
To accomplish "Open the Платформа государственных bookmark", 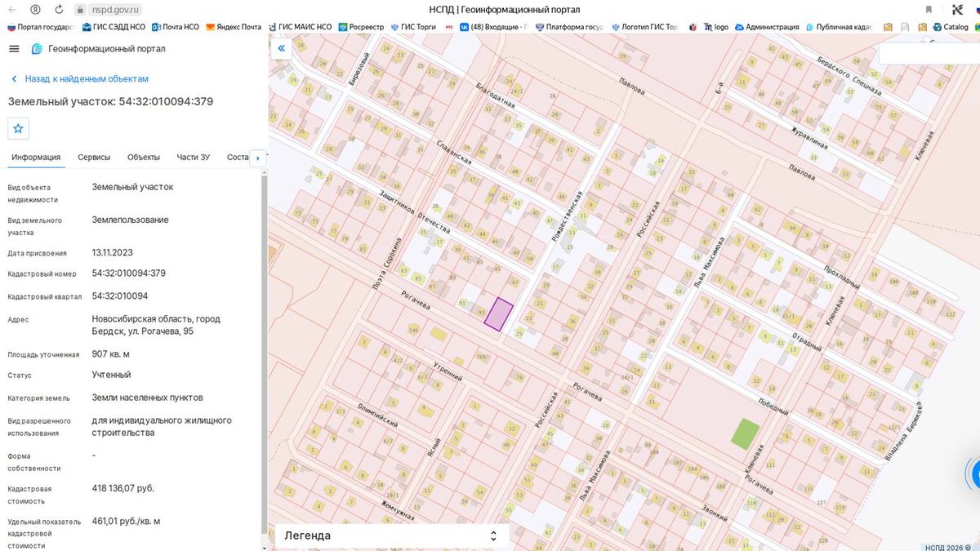I will point(569,27).
